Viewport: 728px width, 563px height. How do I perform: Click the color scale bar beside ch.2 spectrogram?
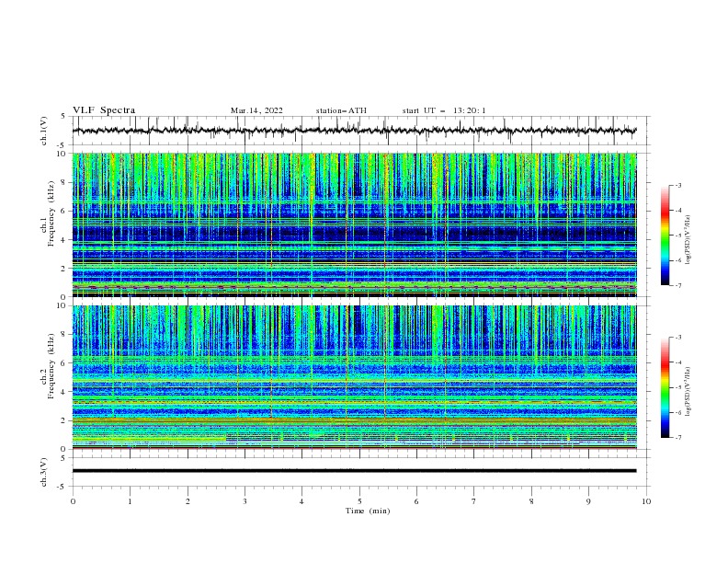(x=665, y=387)
